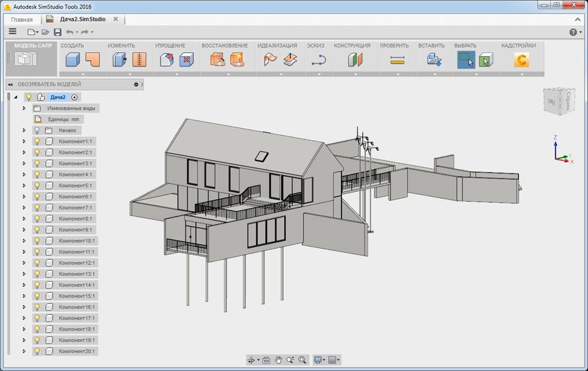The image size is (588, 371).
Task: Click the box icon under СОЗДАТЬ
Action: [x=72, y=60]
